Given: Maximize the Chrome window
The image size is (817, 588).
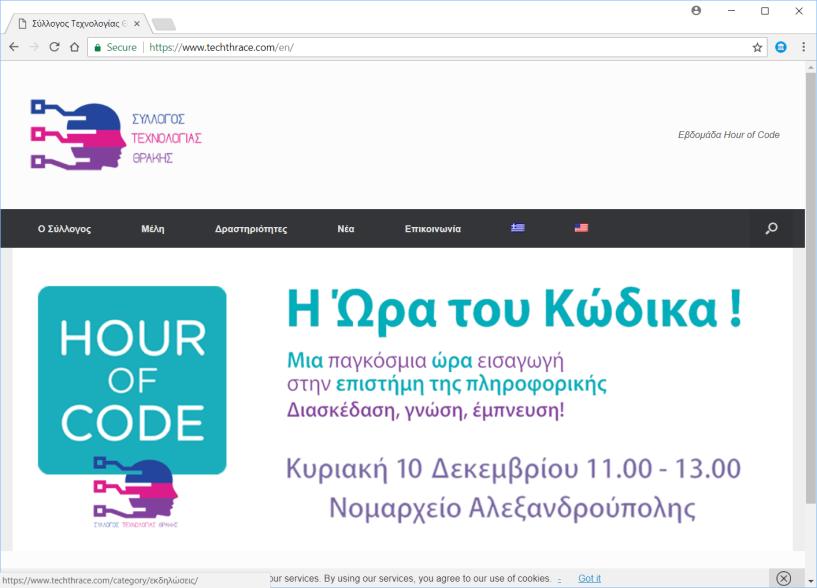Looking at the screenshot, I should [765, 10].
